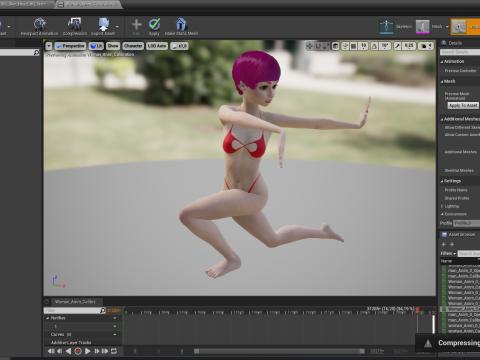Open the Curves track options arrow
The image size is (480, 360).
click(115, 334)
